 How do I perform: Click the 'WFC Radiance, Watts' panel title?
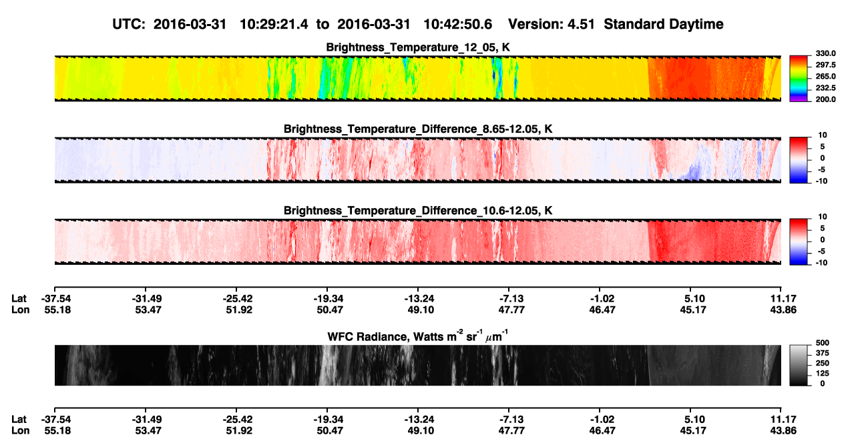[418, 336]
